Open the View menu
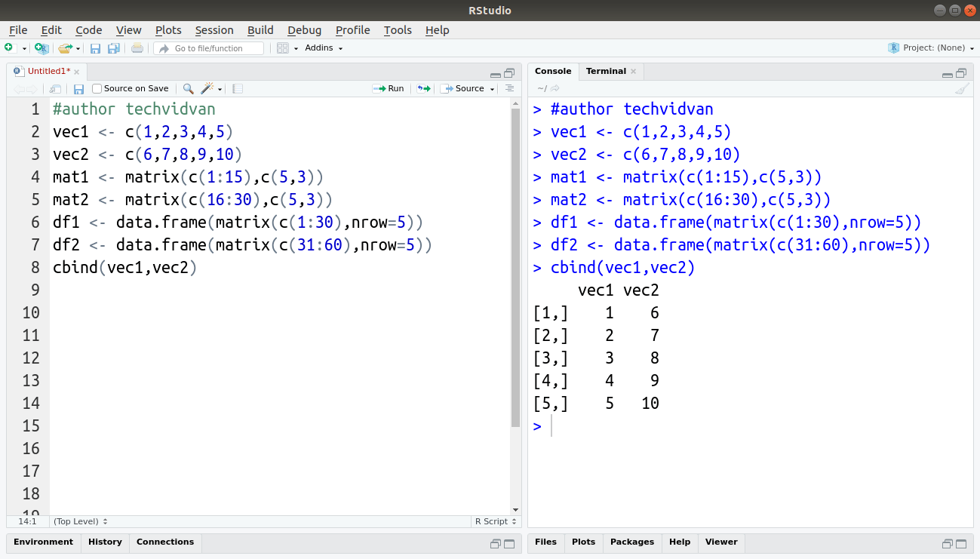This screenshot has height=559, width=980. click(x=129, y=30)
